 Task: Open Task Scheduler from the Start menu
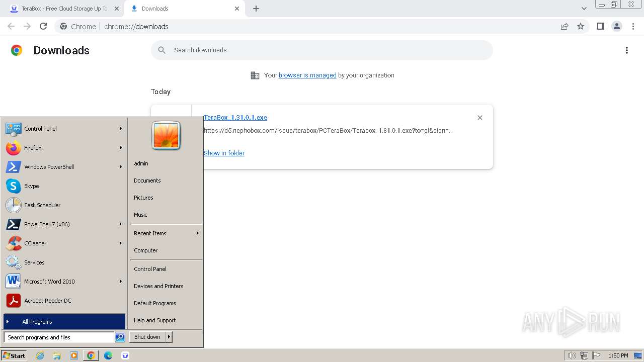(x=64, y=205)
